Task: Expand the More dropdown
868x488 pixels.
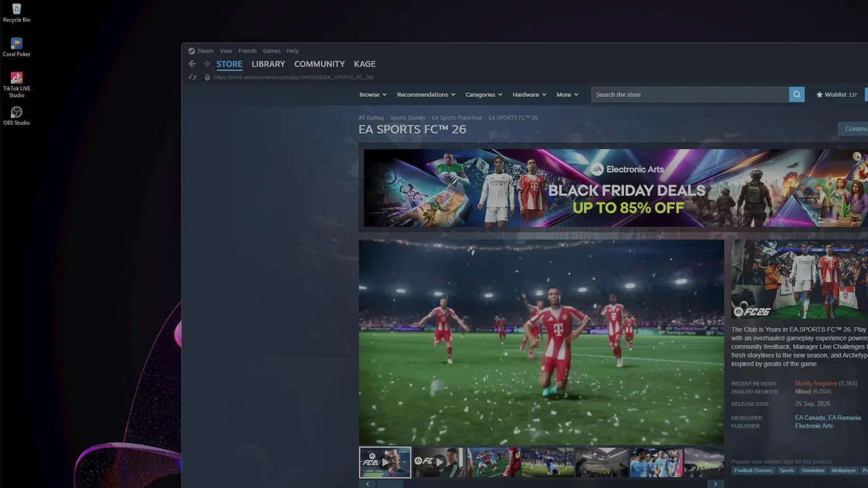Action: tap(568, 95)
